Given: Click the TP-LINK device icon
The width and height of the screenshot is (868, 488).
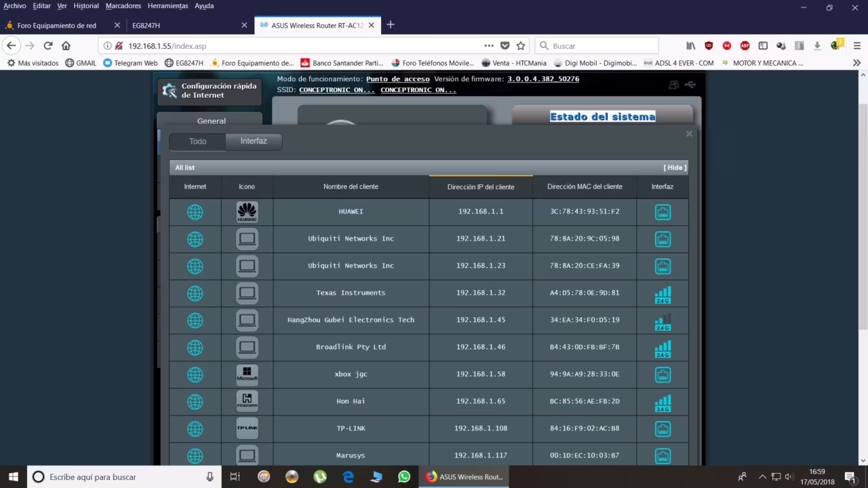Looking at the screenshot, I should (x=247, y=429).
